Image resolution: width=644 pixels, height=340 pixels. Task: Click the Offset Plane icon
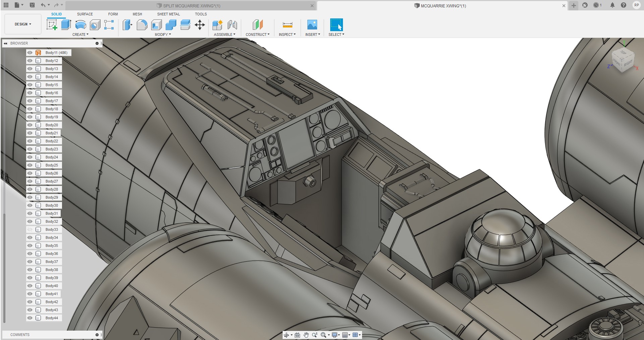coord(257,25)
